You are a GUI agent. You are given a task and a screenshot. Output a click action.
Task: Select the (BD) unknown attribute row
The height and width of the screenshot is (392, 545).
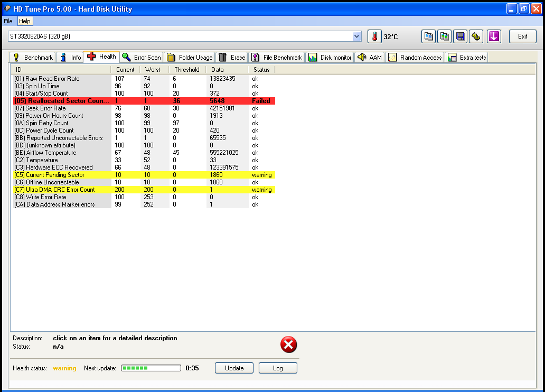click(144, 145)
